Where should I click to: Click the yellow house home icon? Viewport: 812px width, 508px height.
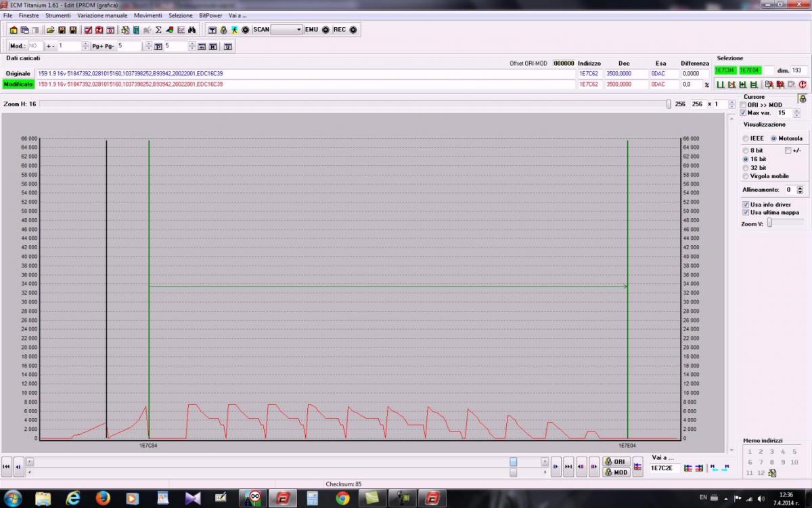pyautogui.click(x=14, y=30)
